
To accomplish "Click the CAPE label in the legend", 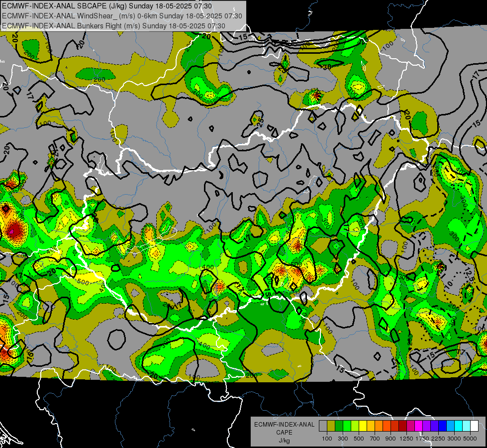I will [x=284, y=433].
